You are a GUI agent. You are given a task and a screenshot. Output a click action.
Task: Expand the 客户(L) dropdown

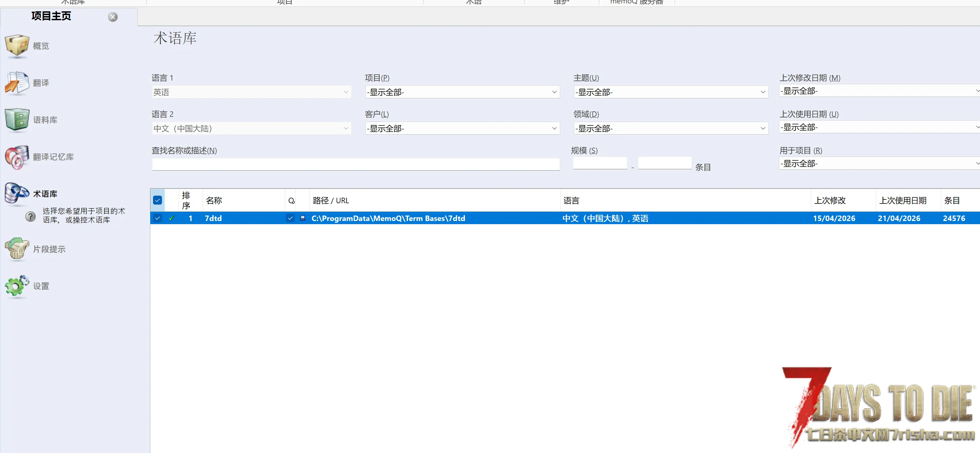pyautogui.click(x=554, y=128)
